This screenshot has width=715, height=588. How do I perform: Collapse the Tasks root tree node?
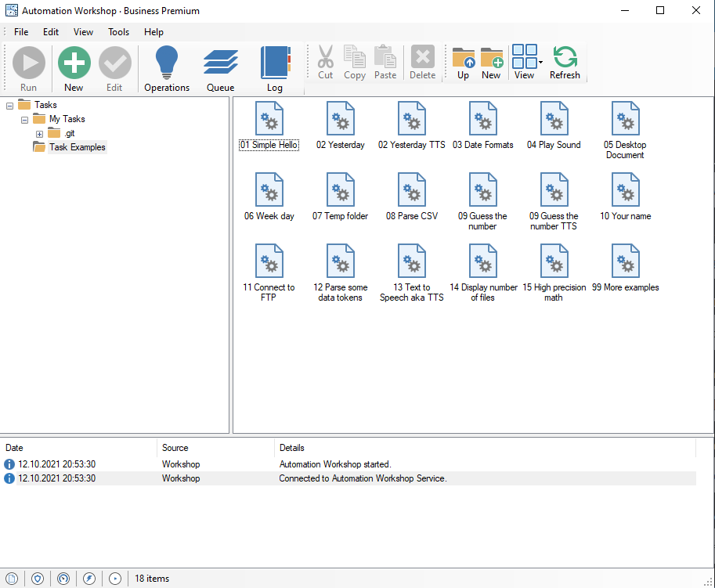[x=9, y=106]
